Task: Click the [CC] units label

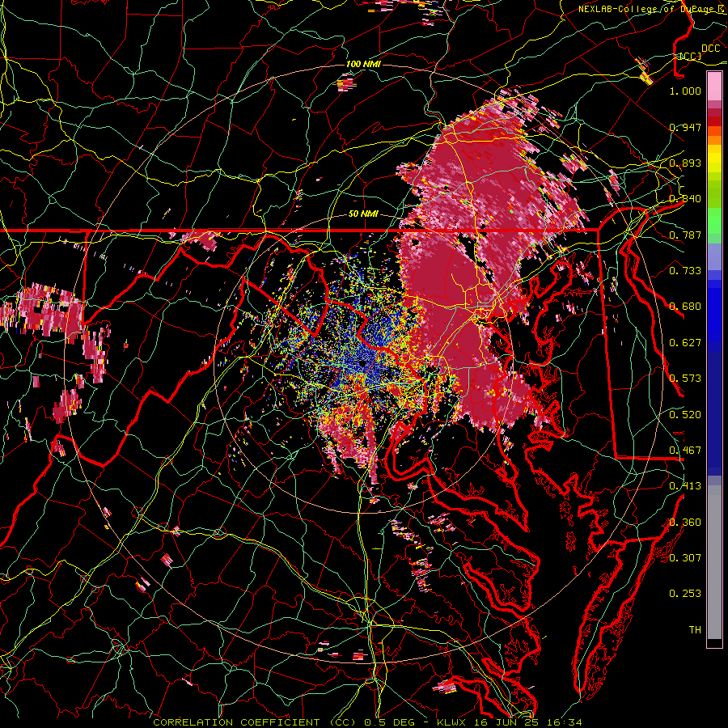Action: 691,56
